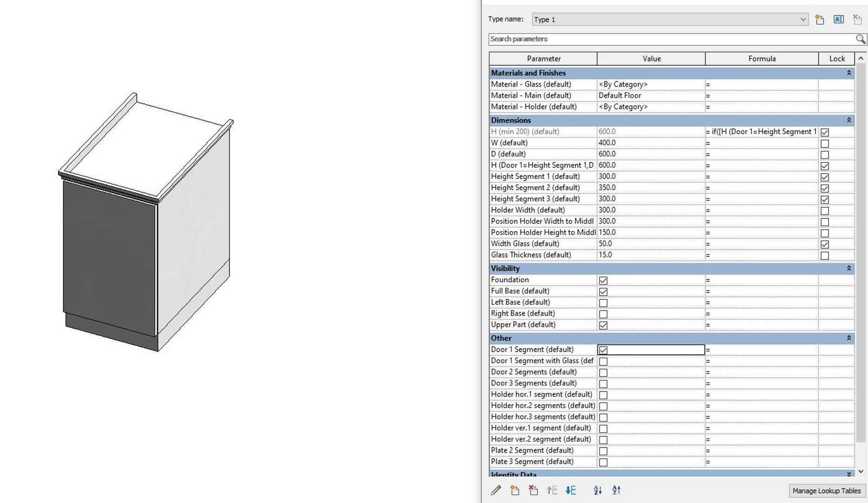
Task: Check Door 3 Segments checkbox
Action: pos(603,384)
